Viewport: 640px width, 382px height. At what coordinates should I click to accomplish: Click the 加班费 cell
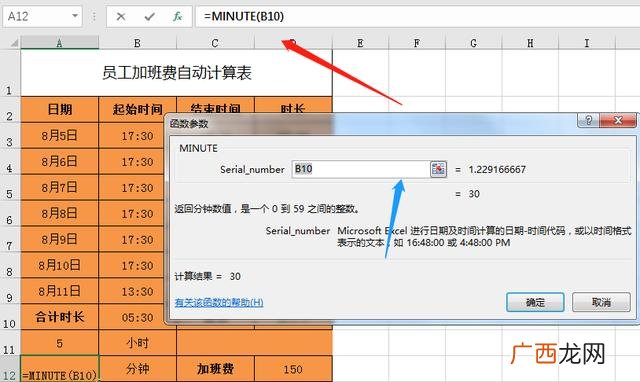pos(215,369)
